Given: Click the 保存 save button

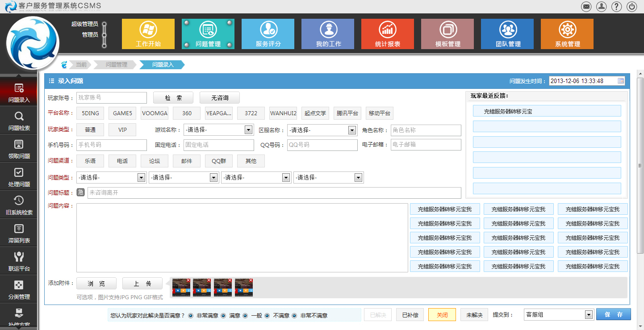Looking at the screenshot, I should 614,314.
